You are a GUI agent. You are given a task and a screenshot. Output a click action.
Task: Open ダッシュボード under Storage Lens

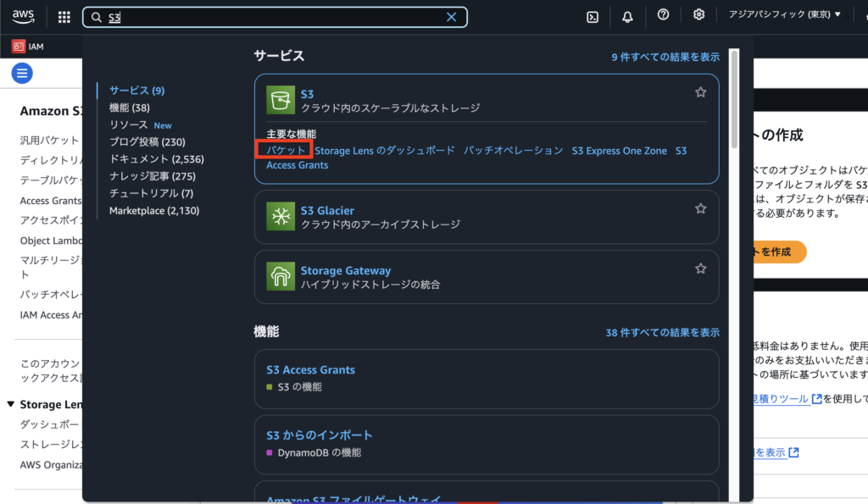(x=50, y=424)
